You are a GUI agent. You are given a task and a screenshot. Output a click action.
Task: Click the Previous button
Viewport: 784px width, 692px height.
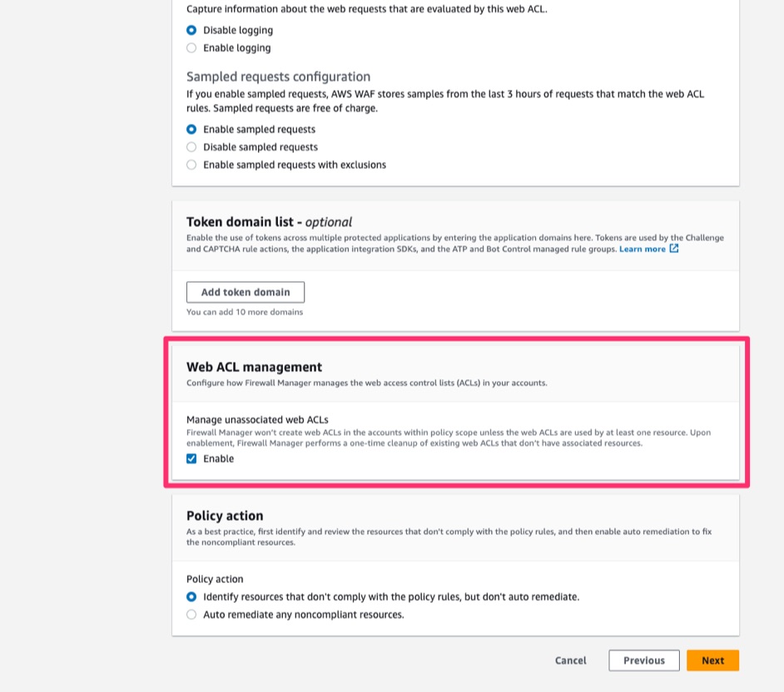coord(643,660)
